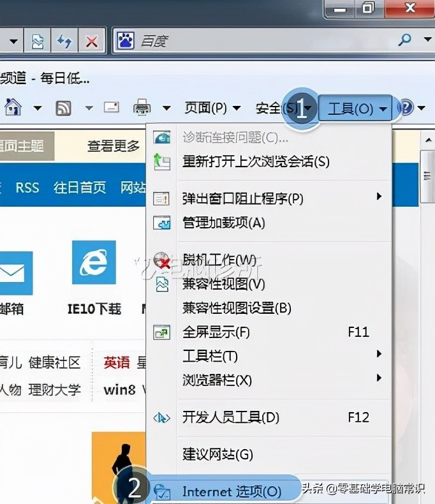The width and height of the screenshot is (435, 504).
Task: Open 弹出窗口阻止程序(P) submenu
Action: coord(269,198)
